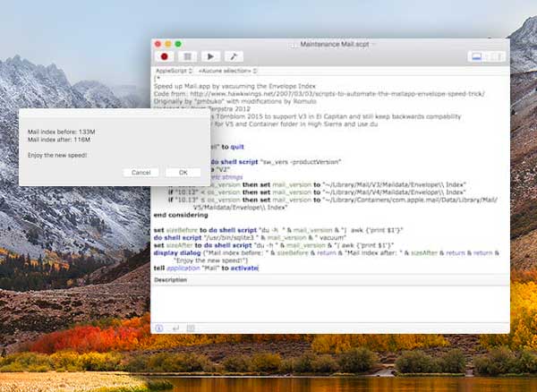
Task: Click the text "Mail index after: 116M"
Action: (59, 140)
